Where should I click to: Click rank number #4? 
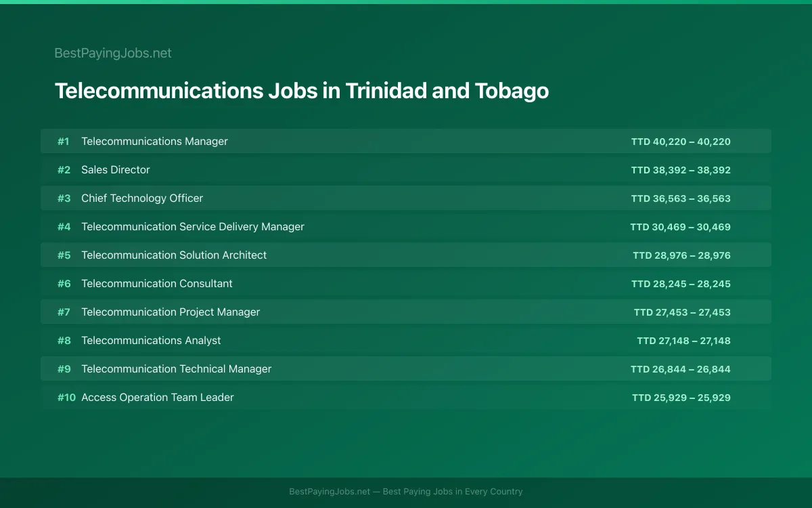pos(64,227)
